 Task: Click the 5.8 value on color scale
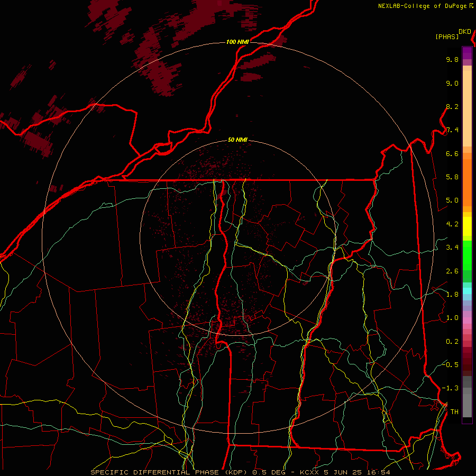pos(452,177)
